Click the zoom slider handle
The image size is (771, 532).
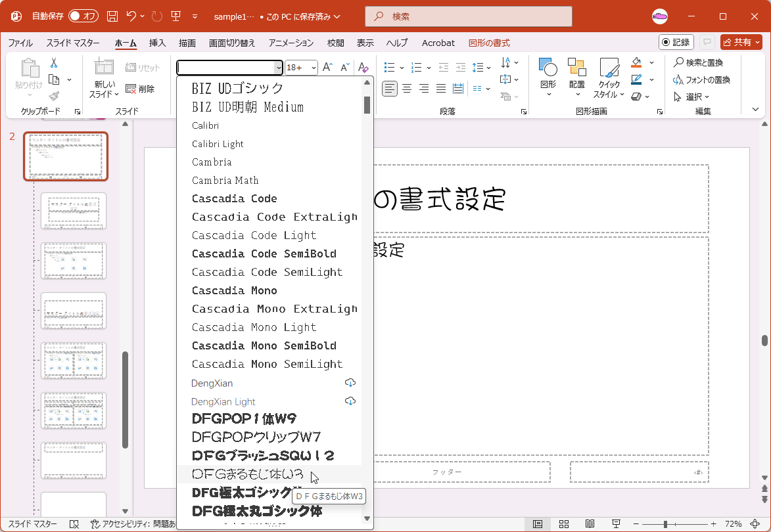tap(665, 524)
